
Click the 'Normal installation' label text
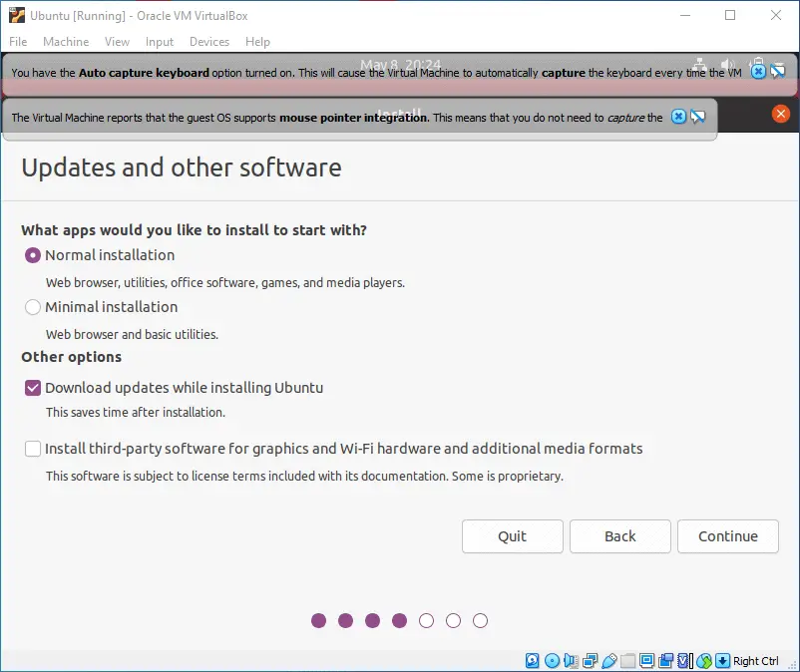pos(110,255)
